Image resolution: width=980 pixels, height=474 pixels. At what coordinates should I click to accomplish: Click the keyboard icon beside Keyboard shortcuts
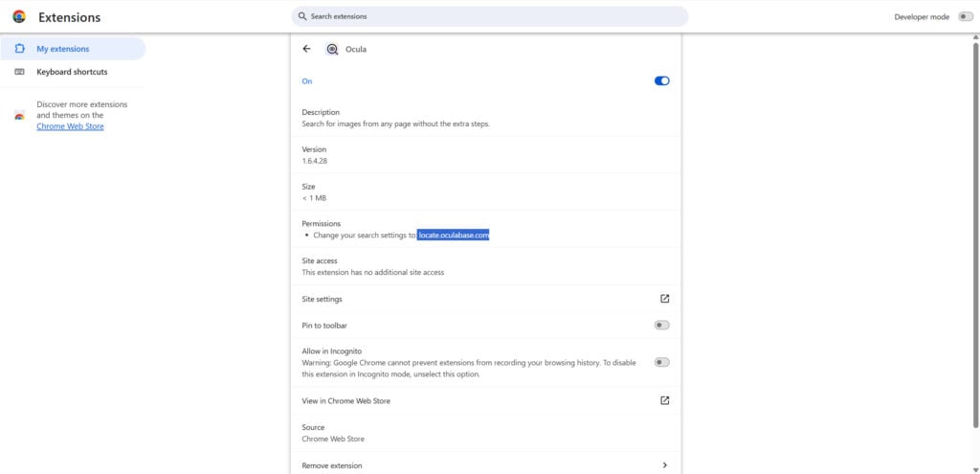tap(19, 72)
